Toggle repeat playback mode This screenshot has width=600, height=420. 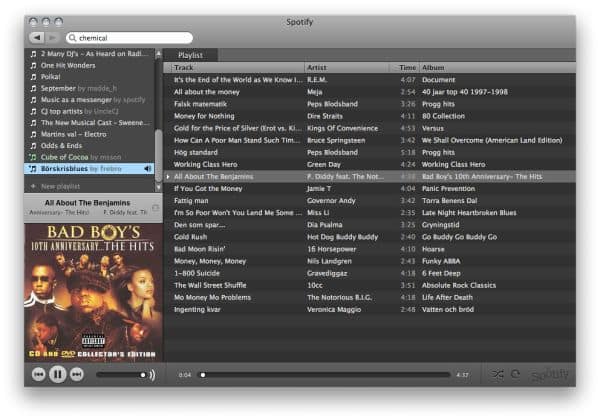tap(515, 374)
